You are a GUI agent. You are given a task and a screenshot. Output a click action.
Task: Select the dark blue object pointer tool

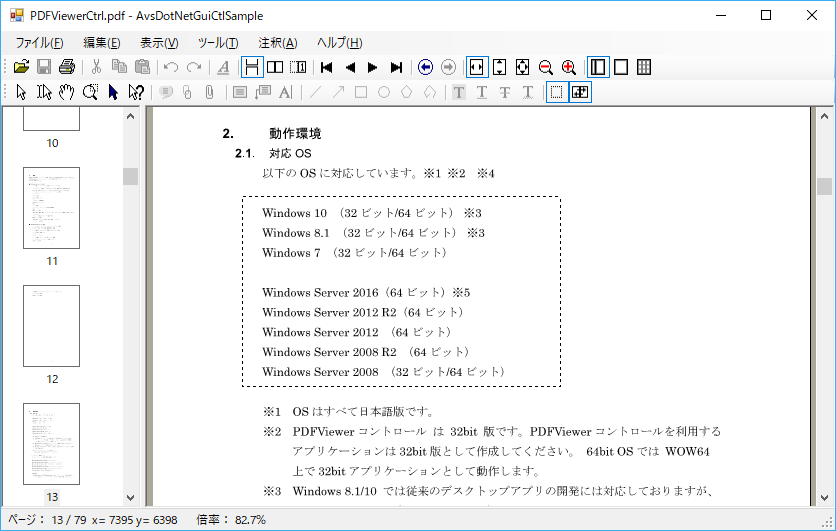(113, 92)
